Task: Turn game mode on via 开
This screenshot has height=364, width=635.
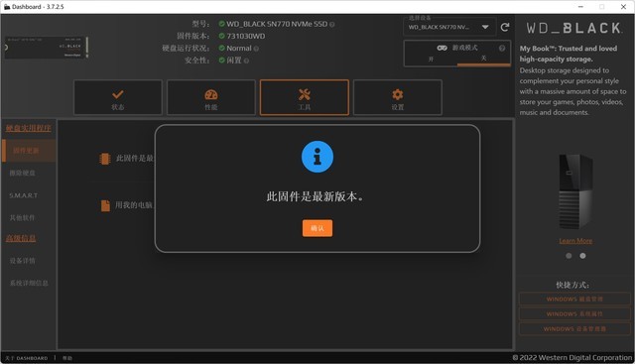Action: coord(431,60)
